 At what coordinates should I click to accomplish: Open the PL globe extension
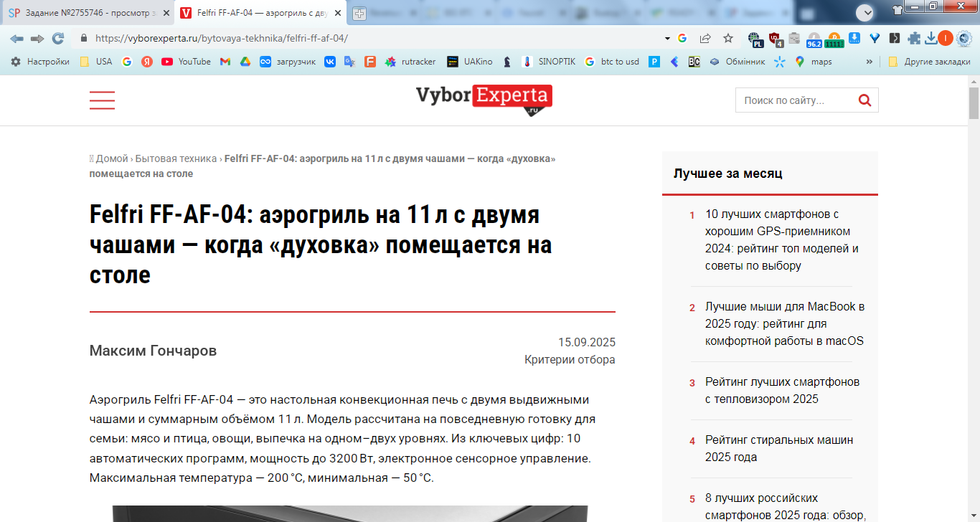point(755,39)
